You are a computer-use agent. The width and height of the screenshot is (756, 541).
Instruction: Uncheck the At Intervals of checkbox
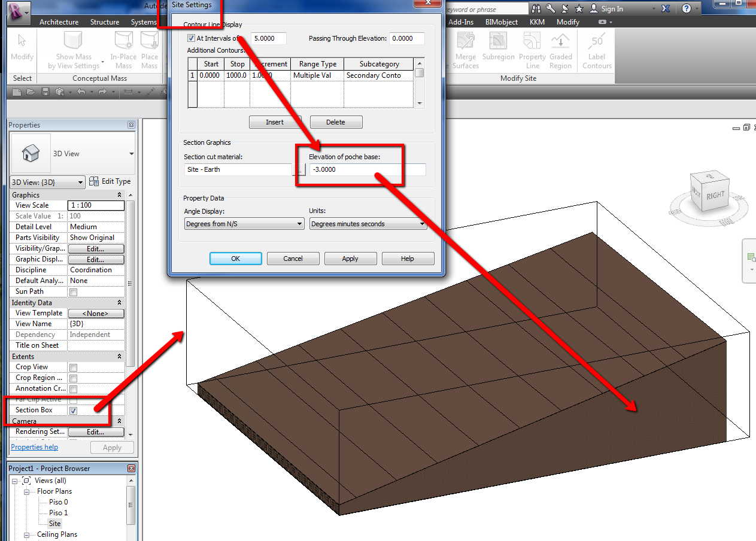pos(191,38)
